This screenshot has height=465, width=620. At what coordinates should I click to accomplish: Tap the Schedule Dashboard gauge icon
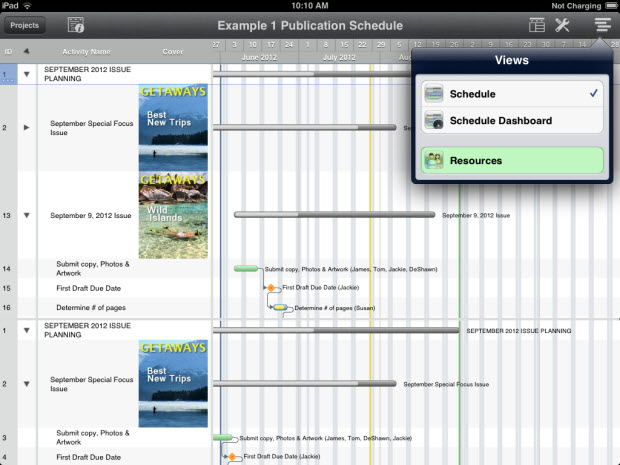434,121
